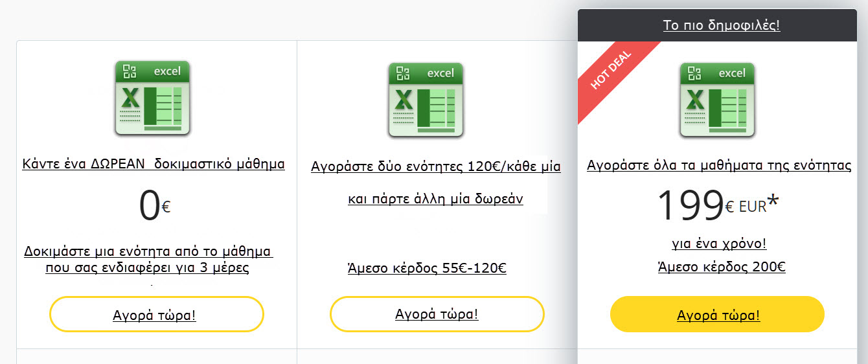Image resolution: width=868 pixels, height=364 pixels.
Task: Click 'Αγορά τώρα!' under the free trial
Action: click(157, 315)
